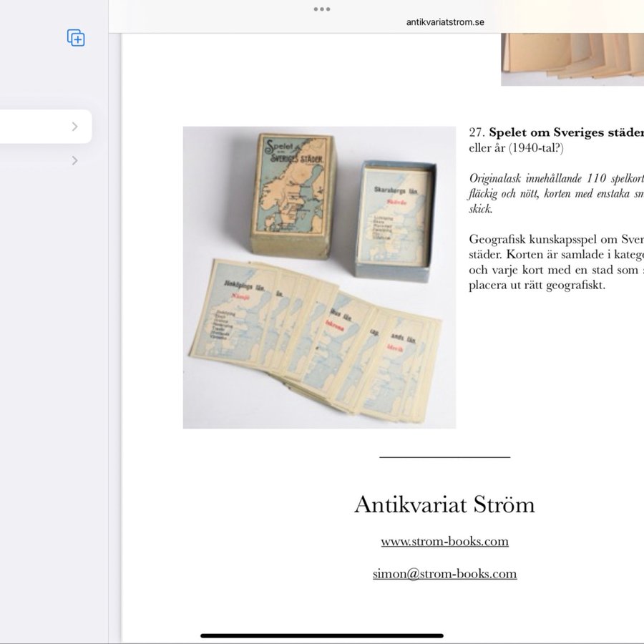
Task: Tap the home indicator bar at bottom
Action: pyautogui.click(x=322, y=635)
